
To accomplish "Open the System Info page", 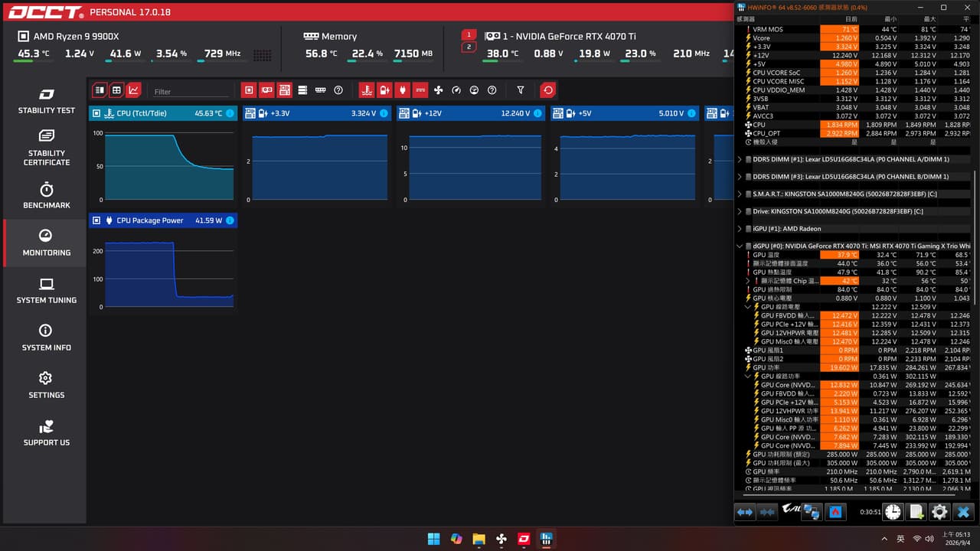I will pos(46,337).
